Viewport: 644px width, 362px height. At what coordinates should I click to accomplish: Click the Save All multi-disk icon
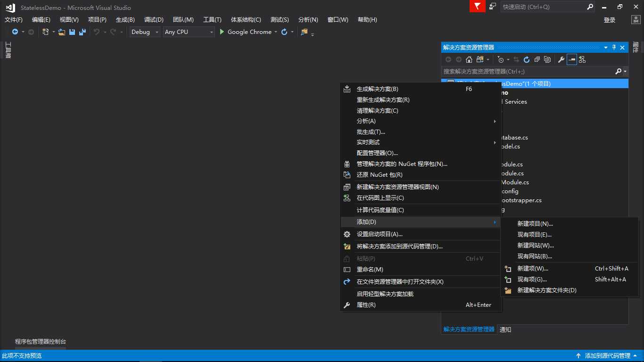coord(83,32)
